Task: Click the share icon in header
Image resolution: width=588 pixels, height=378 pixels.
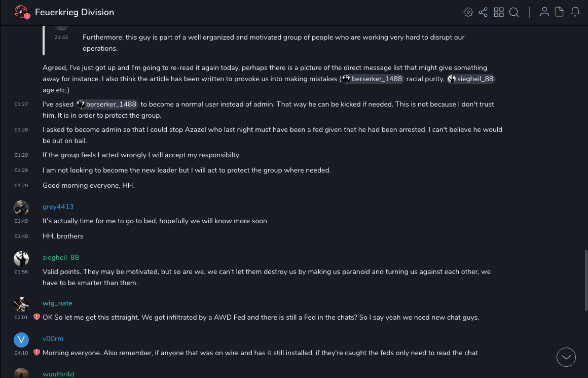Action: [483, 12]
